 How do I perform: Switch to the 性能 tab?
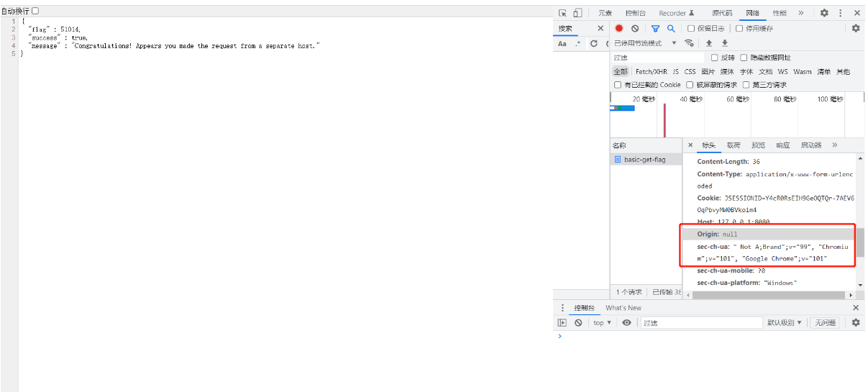pyautogui.click(x=780, y=13)
